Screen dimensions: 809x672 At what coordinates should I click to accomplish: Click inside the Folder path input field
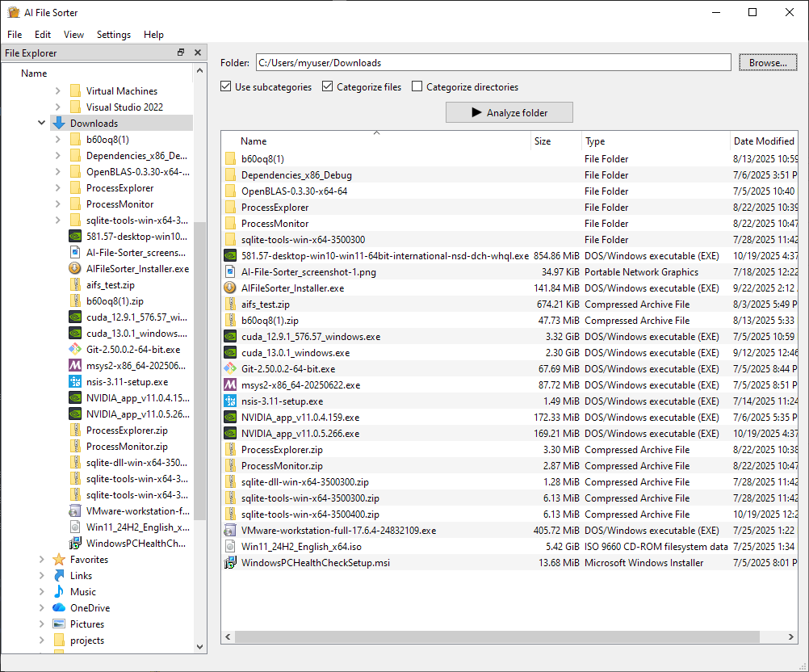click(484, 62)
